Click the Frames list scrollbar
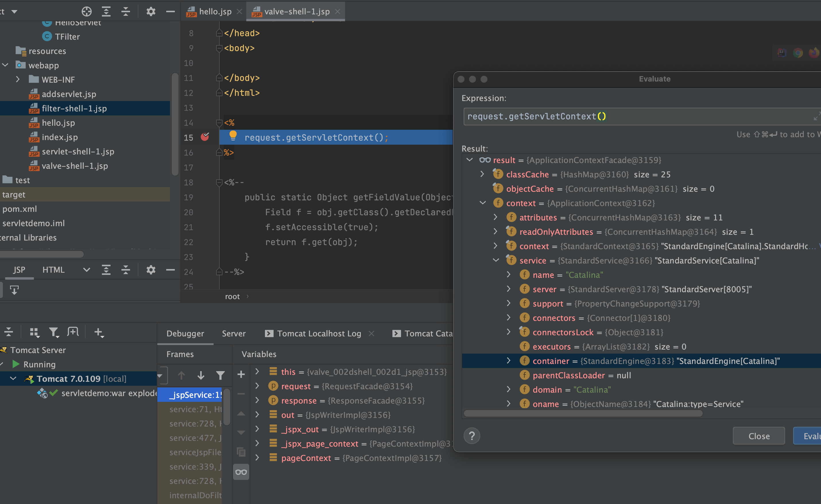Screen dimensions: 821x504 (227, 407)
